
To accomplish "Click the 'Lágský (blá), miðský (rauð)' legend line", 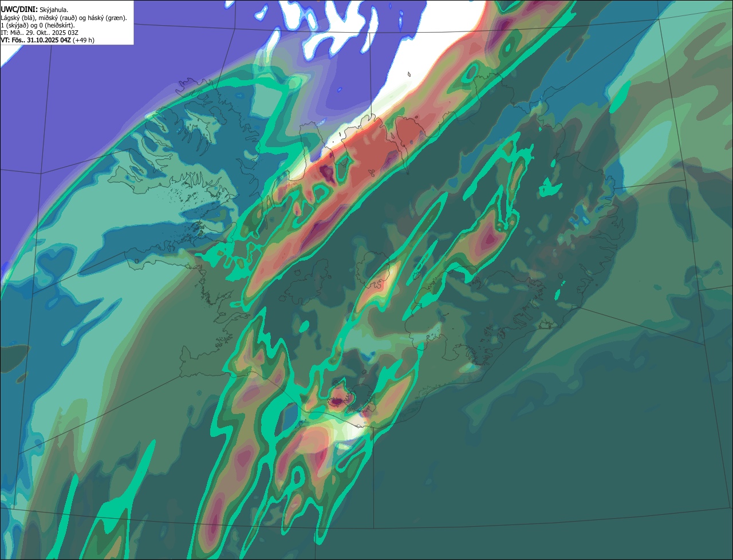I will 64,18.
